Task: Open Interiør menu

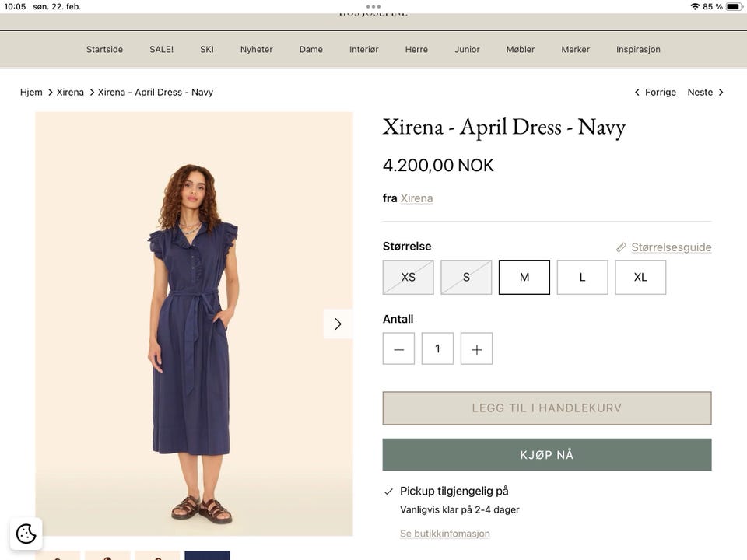Action: pyautogui.click(x=364, y=50)
